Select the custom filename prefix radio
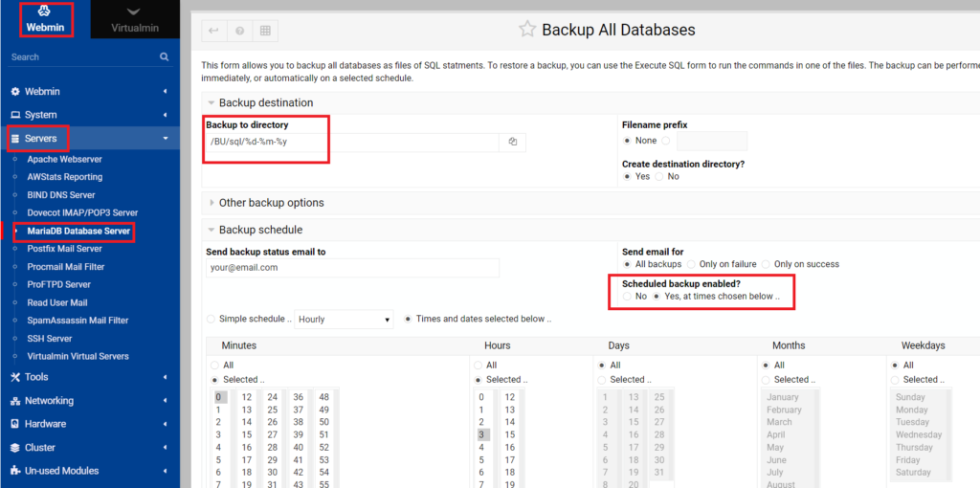 (x=666, y=141)
